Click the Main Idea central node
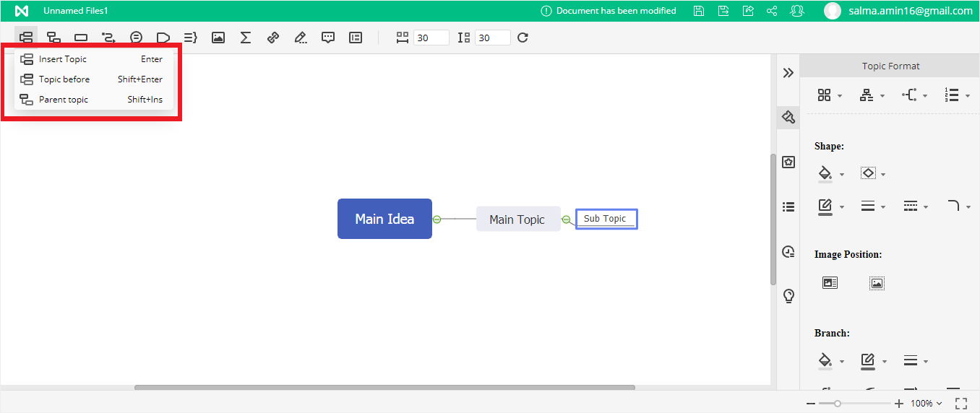Image resolution: width=980 pixels, height=413 pixels. 384,219
